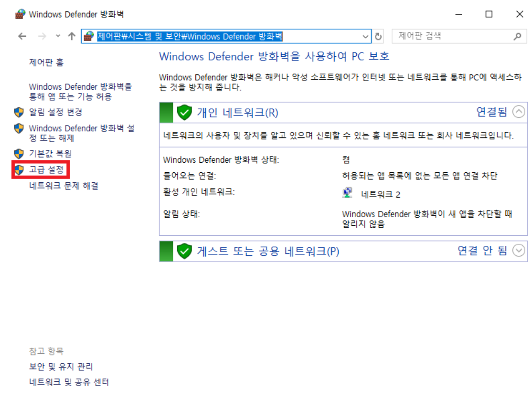Click the 연결됨 status text

(x=491, y=112)
